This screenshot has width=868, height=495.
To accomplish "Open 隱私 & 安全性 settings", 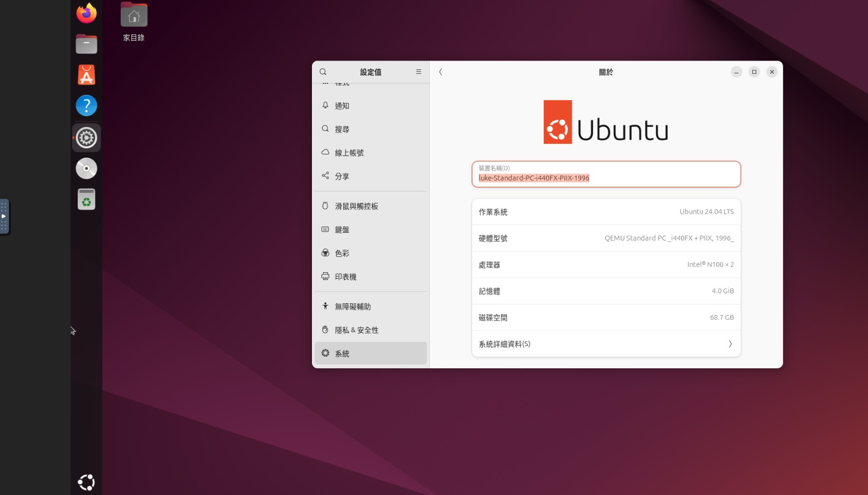I will [x=371, y=330].
